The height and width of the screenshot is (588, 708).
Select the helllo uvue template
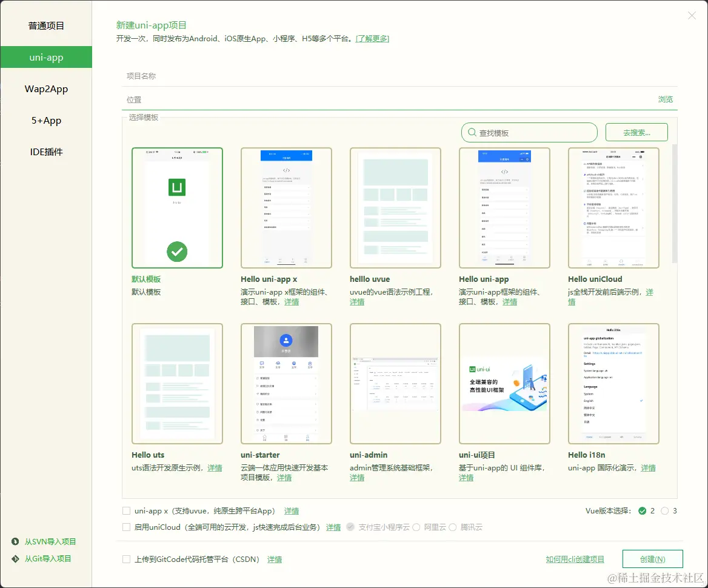pos(396,208)
